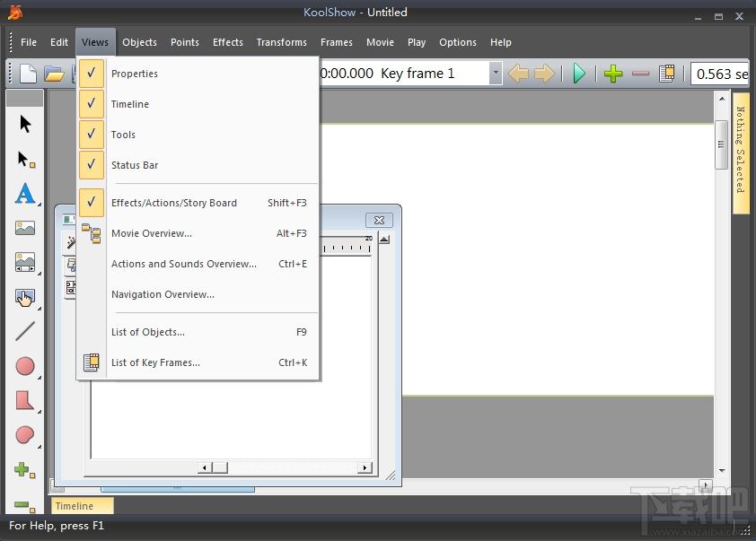Toggle the Timeline view in Views menu
The height and width of the screenshot is (541, 756).
click(x=198, y=104)
